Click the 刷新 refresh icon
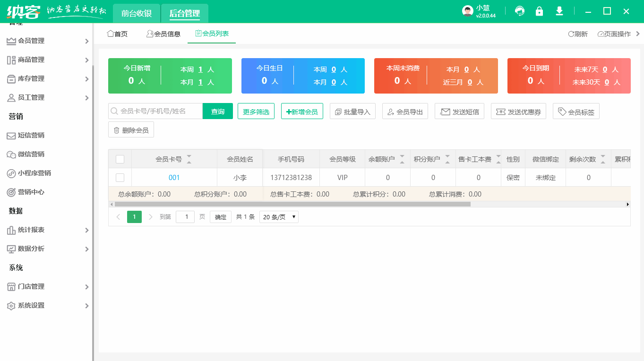The width and height of the screenshot is (644, 361). point(577,34)
